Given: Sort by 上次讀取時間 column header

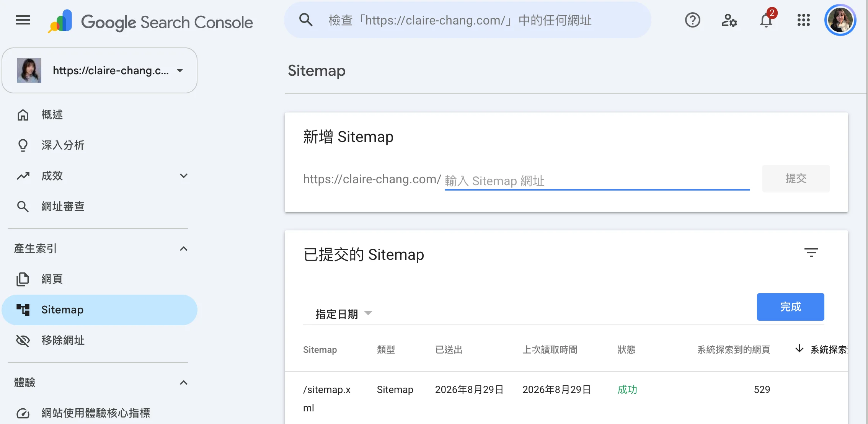Looking at the screenshot, I should 550,349.
